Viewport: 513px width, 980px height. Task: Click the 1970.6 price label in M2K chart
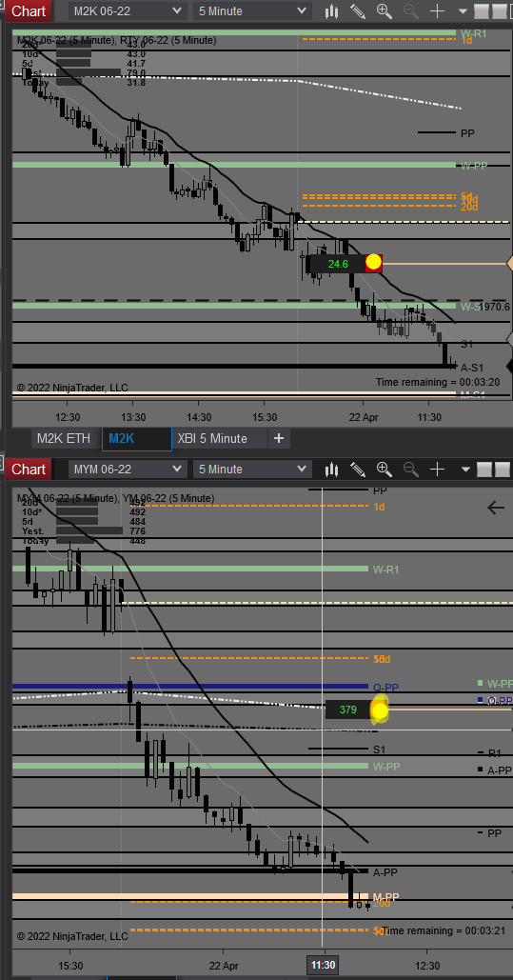(x=494, y=307)
